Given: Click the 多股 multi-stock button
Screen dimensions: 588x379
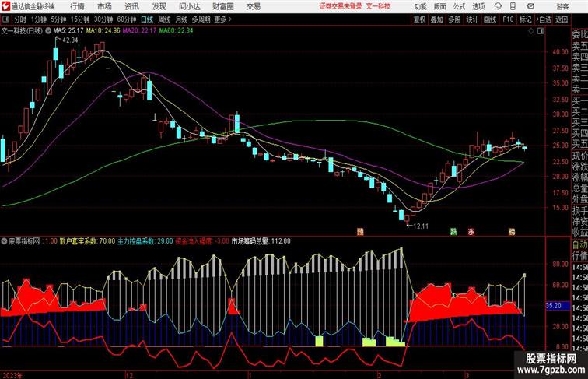Looking at the screenshot, I should coord(454,19).
